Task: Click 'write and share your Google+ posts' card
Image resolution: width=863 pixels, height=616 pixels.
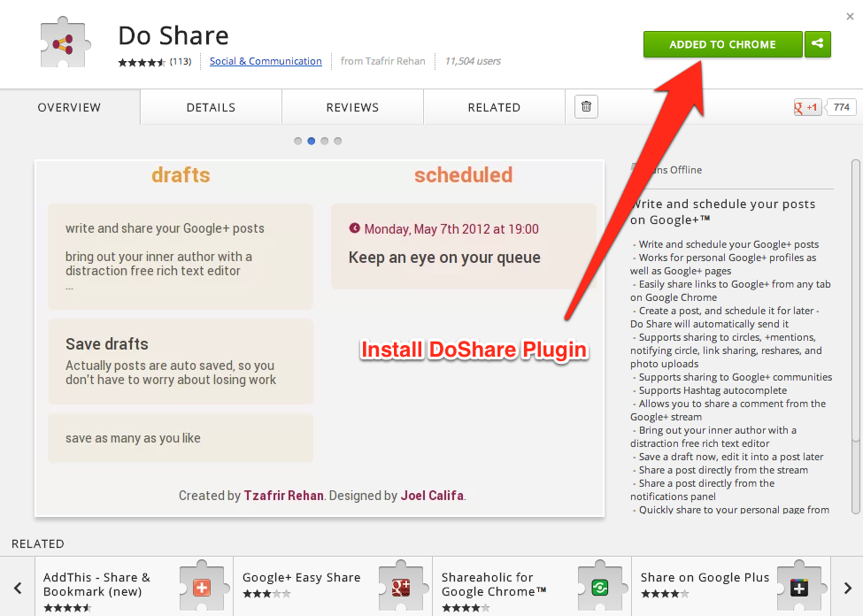Action: (181, 257)
